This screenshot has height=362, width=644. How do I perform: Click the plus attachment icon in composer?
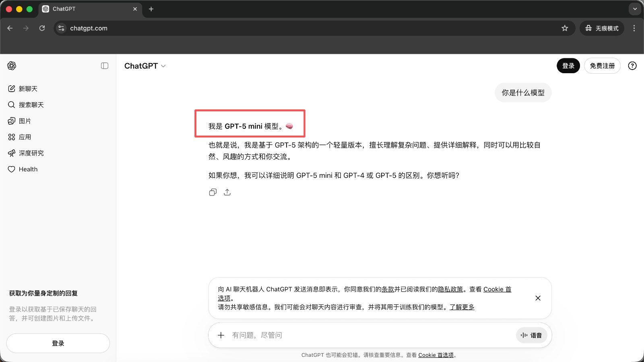tap(221, 335)
